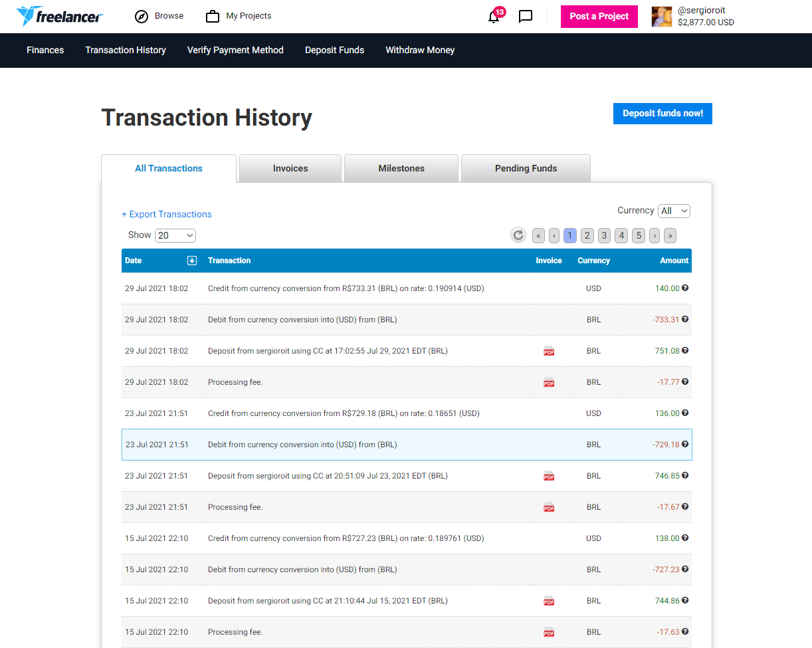Viewport: 812px width, 648px height.
Task: Click the My Projects header link
Action: [x=249, y=16]
